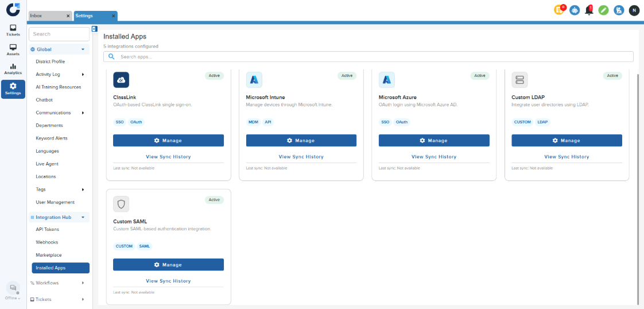Open the user profile avatar N
This screenshot has width=644, height=309.
(x=634, y=10)
